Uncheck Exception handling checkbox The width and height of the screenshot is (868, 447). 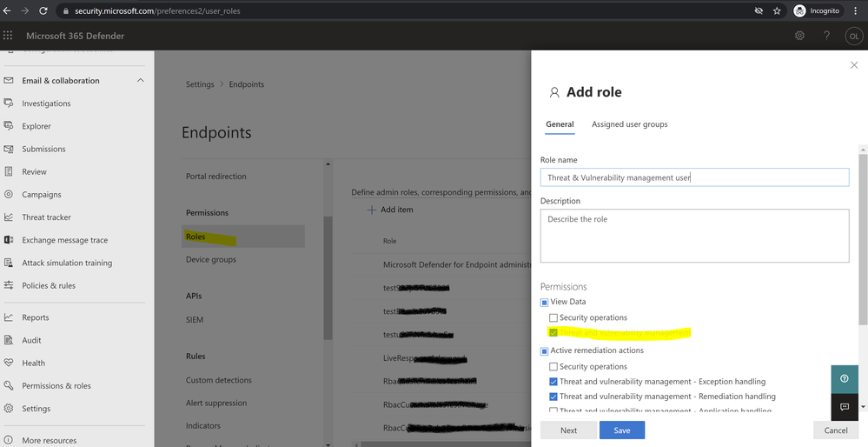pyautogui.click(x=553, y=382)
